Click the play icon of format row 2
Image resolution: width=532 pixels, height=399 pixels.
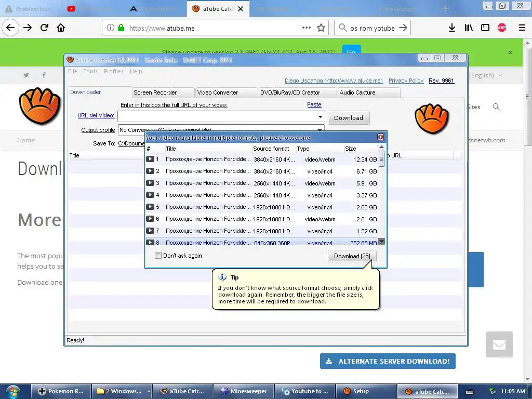point(150,171)
